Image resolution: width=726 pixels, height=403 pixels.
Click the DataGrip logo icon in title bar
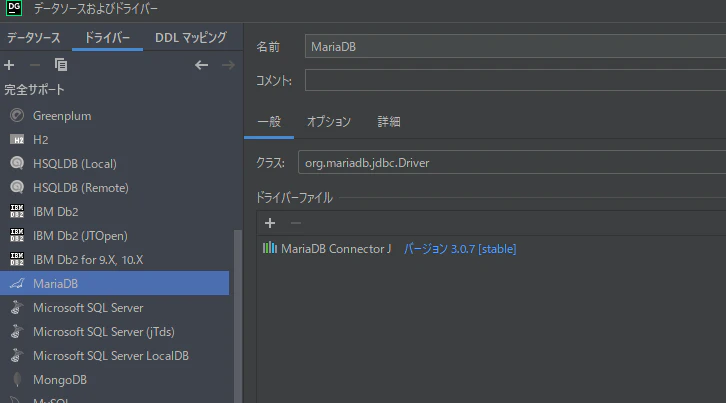[x=14, y=8]
